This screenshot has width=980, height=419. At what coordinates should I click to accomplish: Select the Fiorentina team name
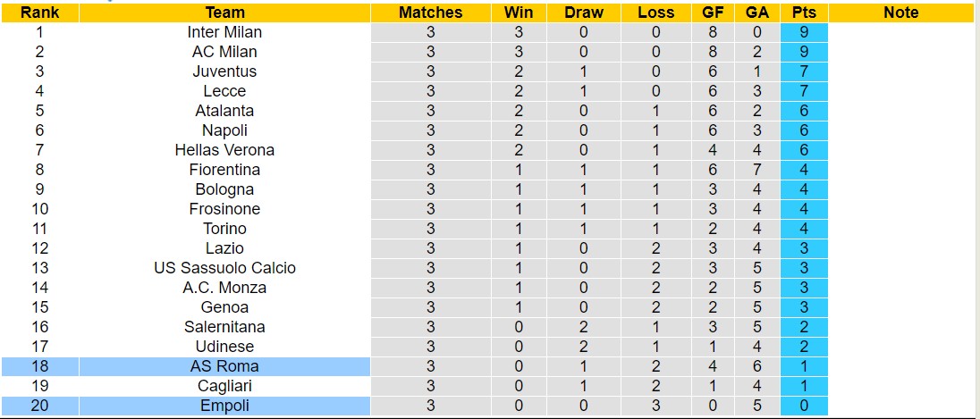(224, 170)
